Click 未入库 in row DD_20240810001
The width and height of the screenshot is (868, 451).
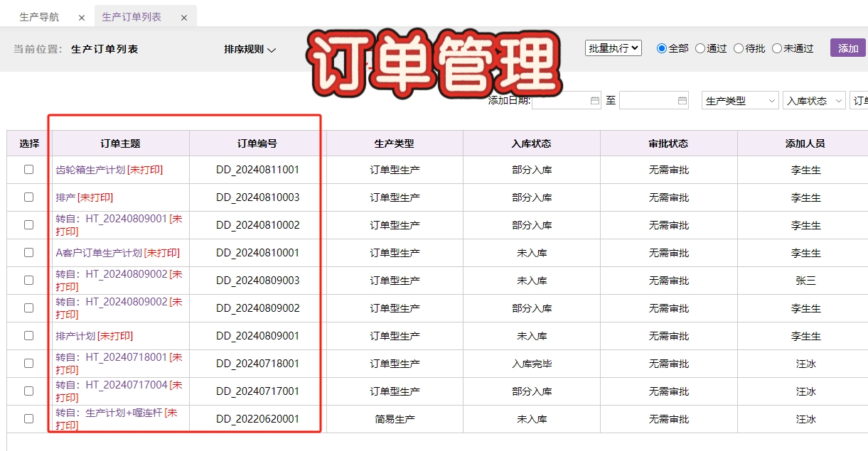coord(532,253)
